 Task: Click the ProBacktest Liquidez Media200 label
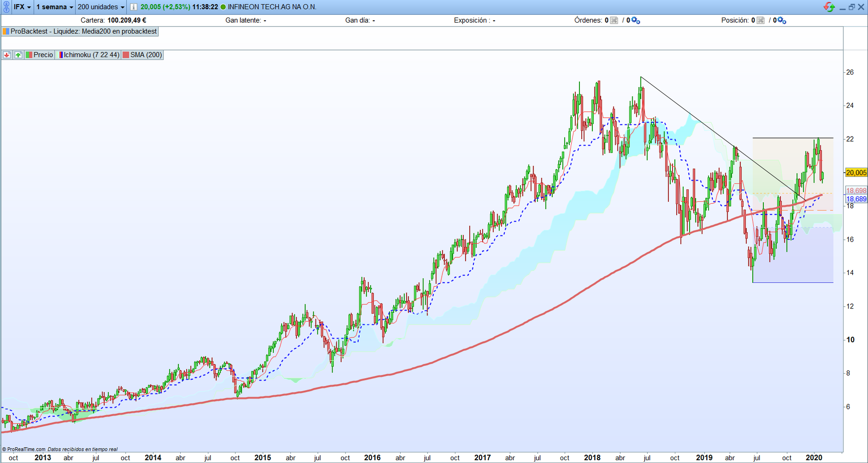click(x=83, y=31)
